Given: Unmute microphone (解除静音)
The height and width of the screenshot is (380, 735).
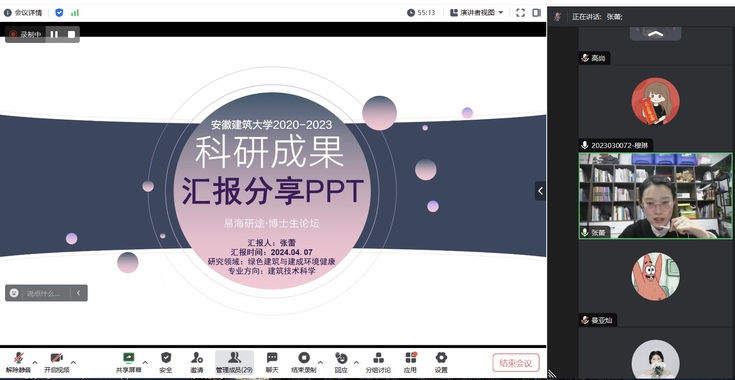Looking at the screenshot, I should pyautogui.click(x=18, y=363).
